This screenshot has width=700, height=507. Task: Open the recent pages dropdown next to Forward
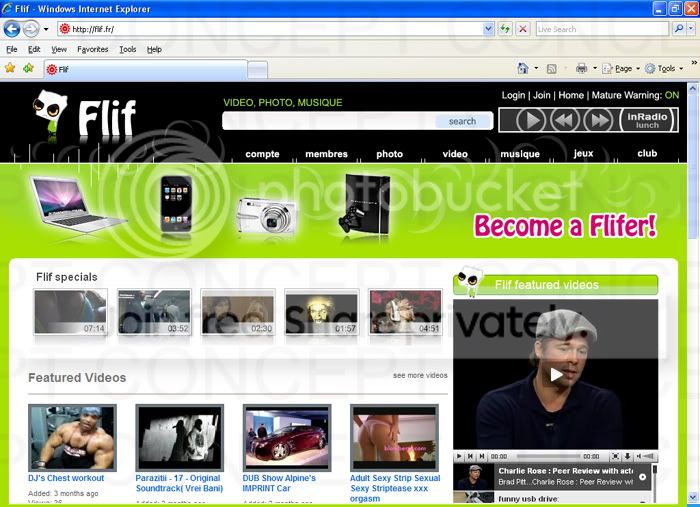point(46,29)
